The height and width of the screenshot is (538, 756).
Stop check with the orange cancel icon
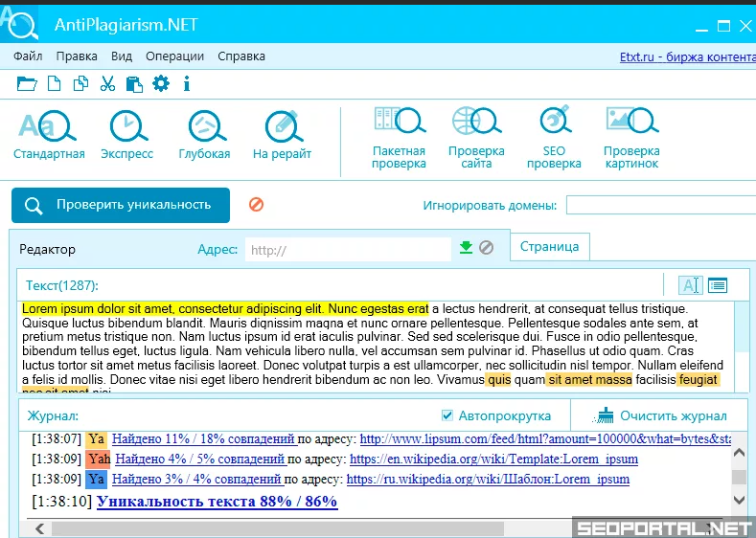pyautogui.click(x=256, y=204)
